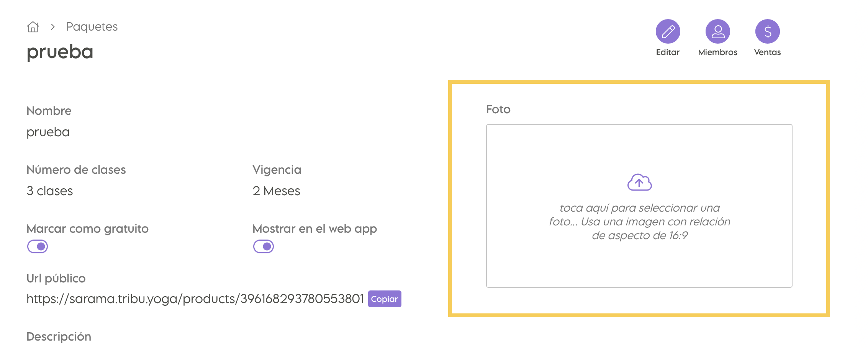Click the Editar pencil icon
Viewport: 868px width, 349px height.
tap(668, 31)
